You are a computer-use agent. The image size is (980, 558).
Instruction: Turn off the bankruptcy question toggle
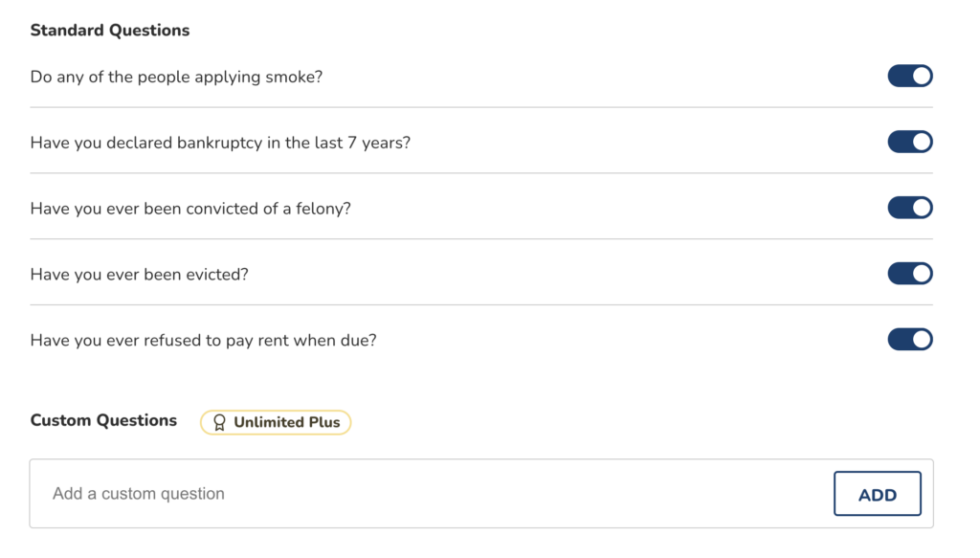(x=908, y=142)
